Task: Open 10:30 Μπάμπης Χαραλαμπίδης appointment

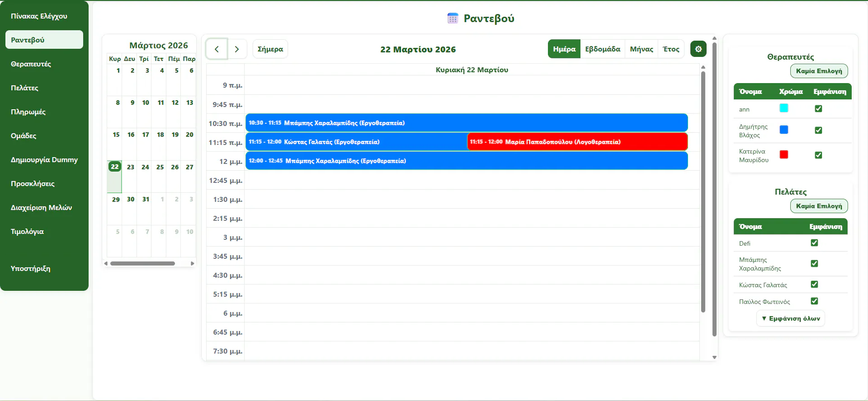Action: [467, 123]
